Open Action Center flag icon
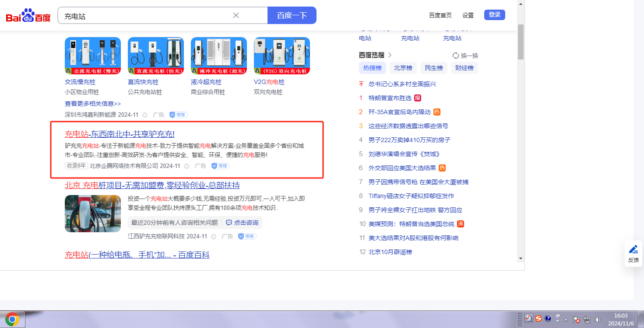The width and height of the screenshot is (644, 328). click(577, 320)
